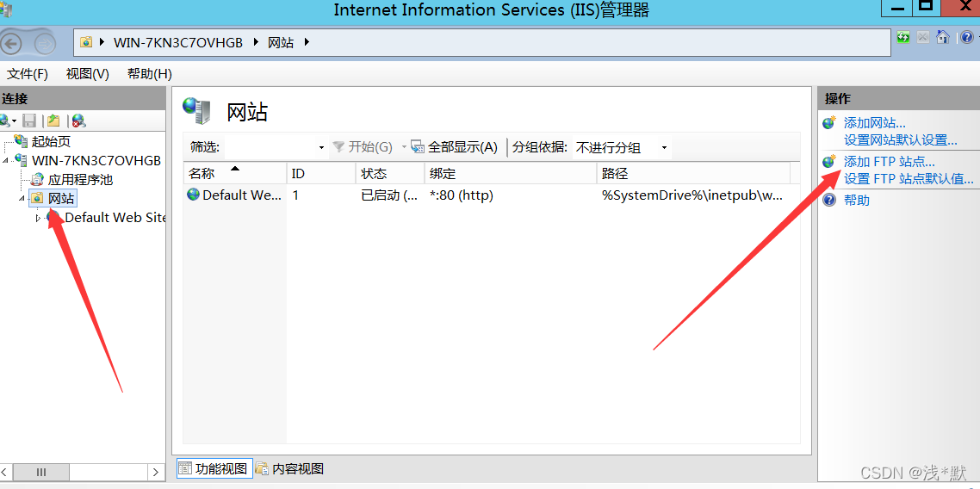Click the blue help icon beside 帮助

click(x=829, y=200)
